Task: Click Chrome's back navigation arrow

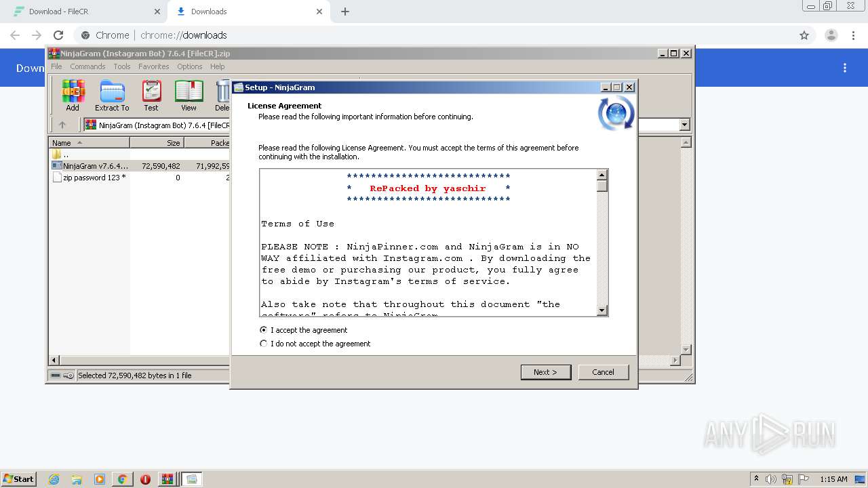Action: point(15,35)
